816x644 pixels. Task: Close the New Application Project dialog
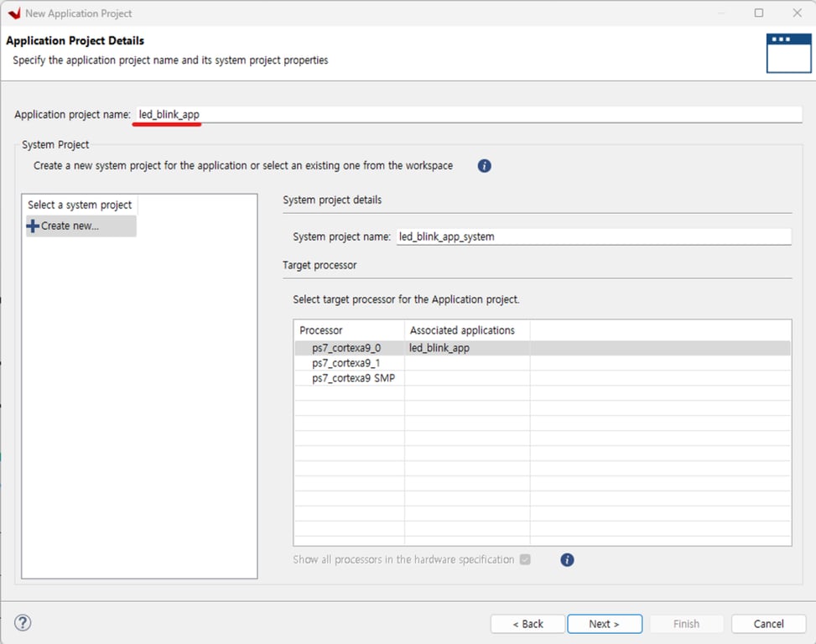coord(797,13)
